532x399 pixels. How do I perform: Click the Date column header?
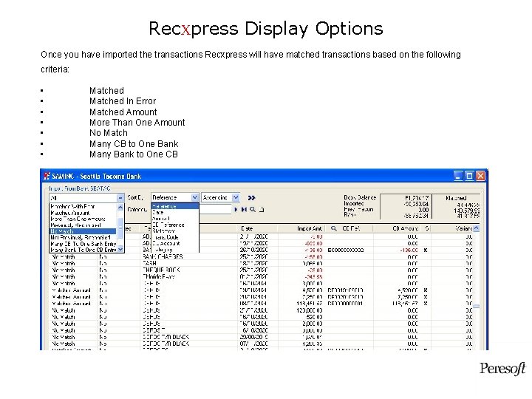point(247,228)
